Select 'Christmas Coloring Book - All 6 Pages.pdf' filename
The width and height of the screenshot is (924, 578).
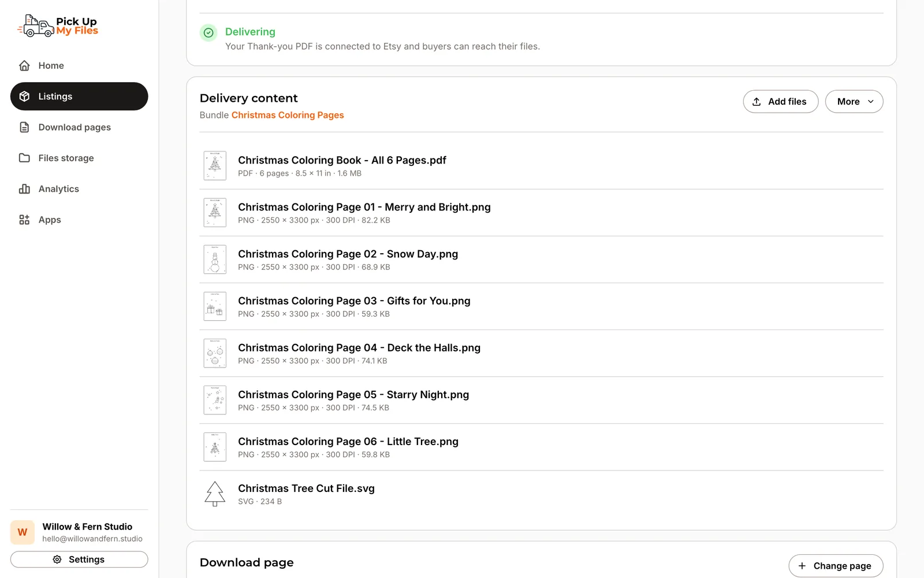tap(342, 160)
